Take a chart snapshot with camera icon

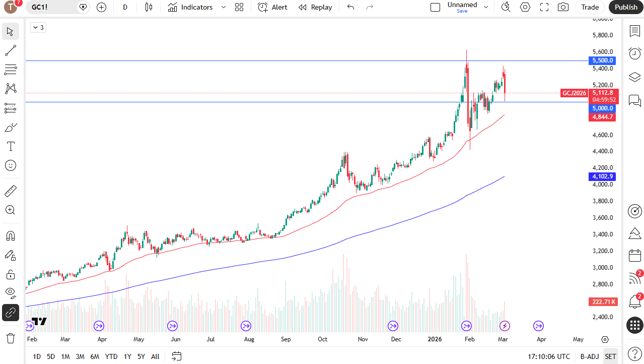tap(563, 7)
